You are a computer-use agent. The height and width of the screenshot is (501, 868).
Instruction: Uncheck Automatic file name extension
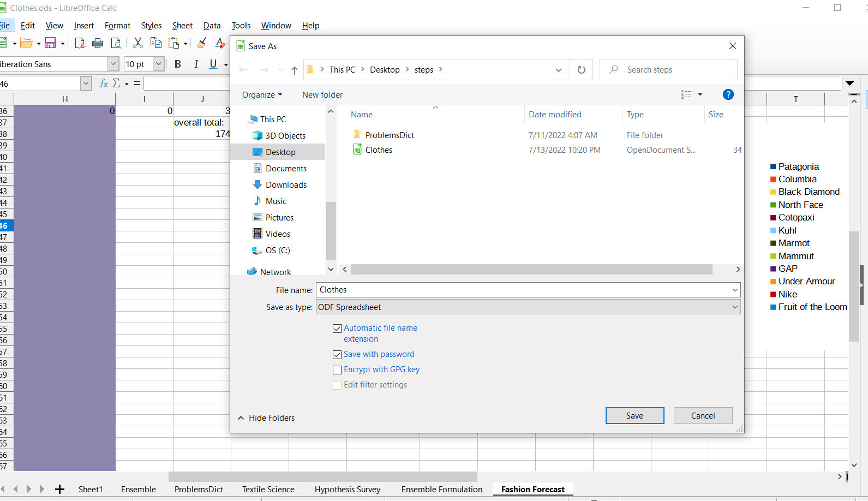coord(337,329)
